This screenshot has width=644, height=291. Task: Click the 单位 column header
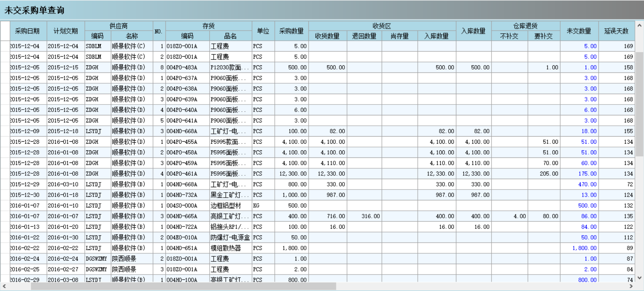click(x=263, y=31)
